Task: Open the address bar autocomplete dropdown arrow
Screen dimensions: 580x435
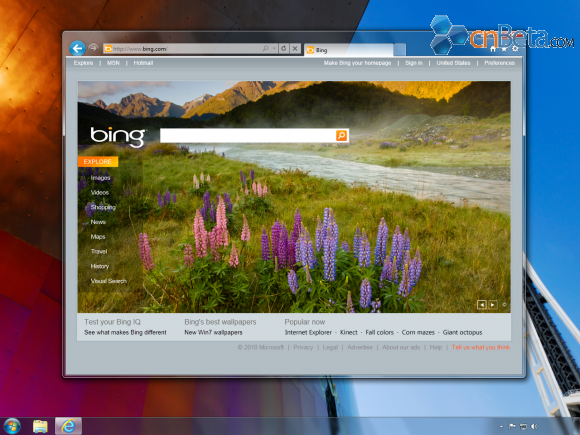Action: [x=274, y=48]
